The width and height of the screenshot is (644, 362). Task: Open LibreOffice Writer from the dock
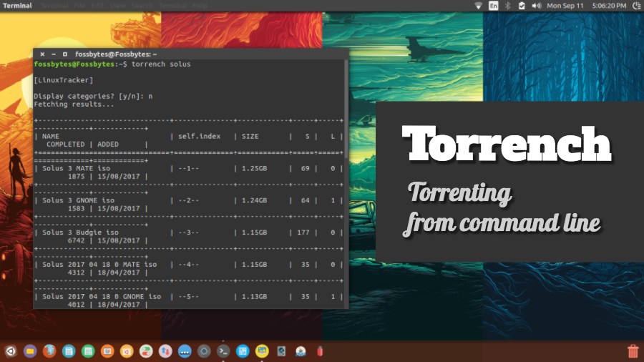(69, 351)
